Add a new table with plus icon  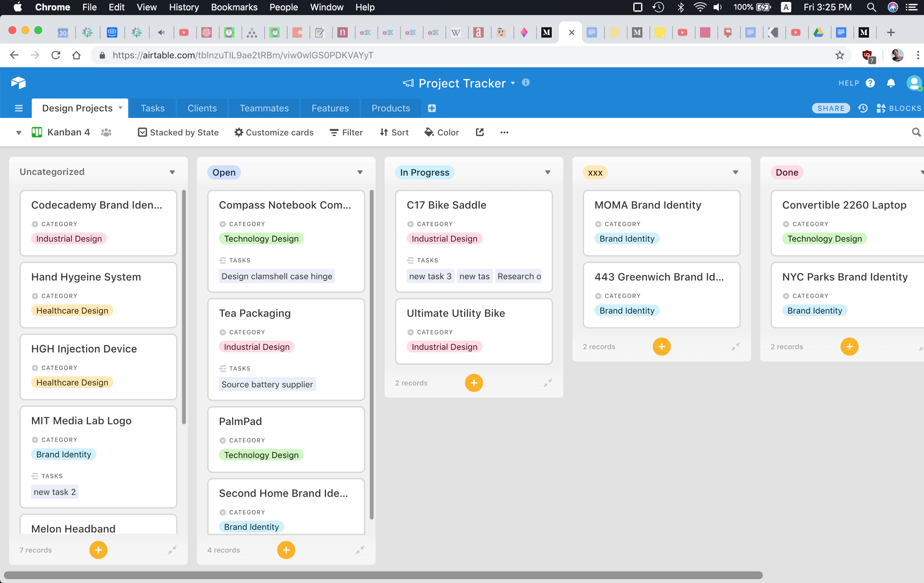[x=432, y=108]
